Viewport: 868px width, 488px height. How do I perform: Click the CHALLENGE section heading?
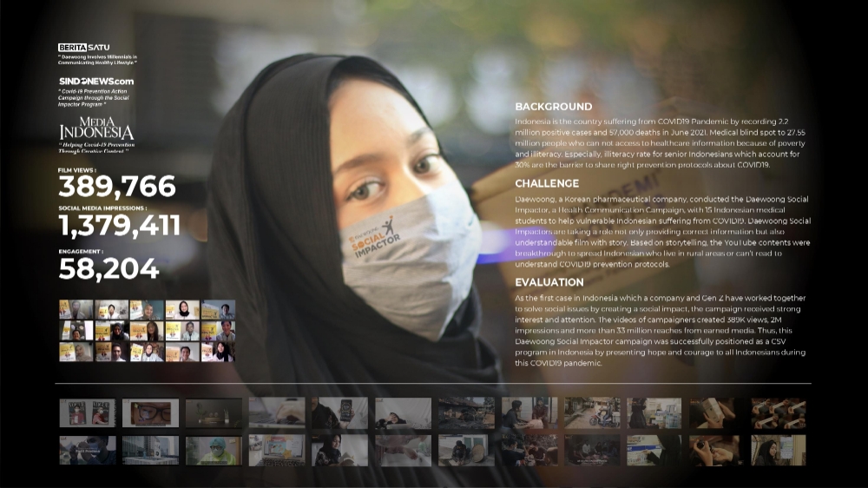coord(547,183)
